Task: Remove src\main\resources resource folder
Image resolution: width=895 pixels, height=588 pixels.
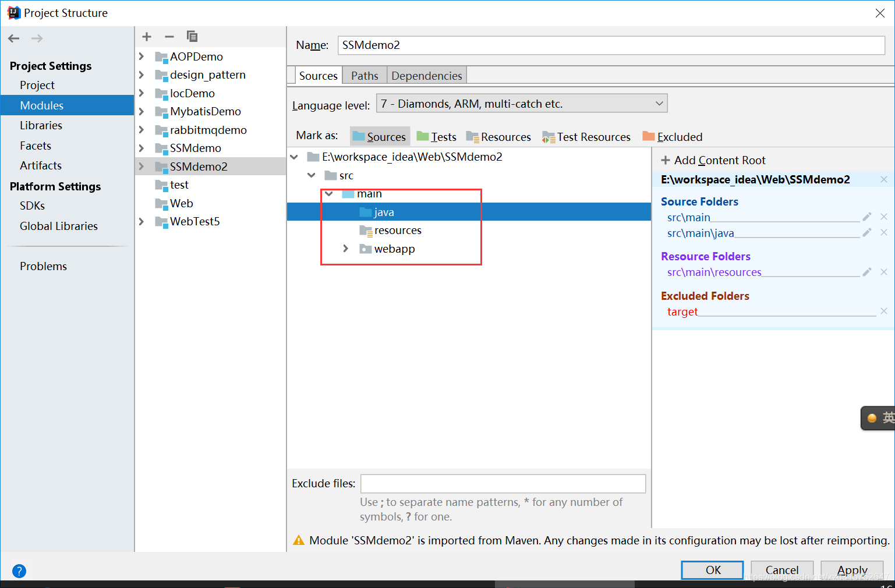Action: pos(884,272)
